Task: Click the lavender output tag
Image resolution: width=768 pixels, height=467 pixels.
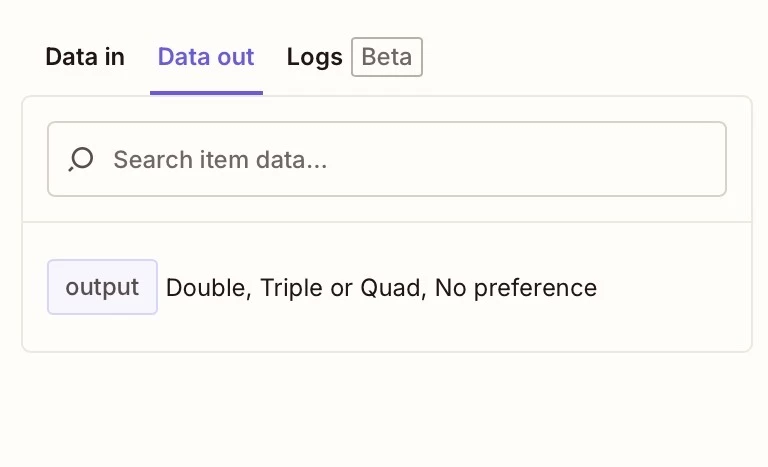Action: [x=102, y=287]
